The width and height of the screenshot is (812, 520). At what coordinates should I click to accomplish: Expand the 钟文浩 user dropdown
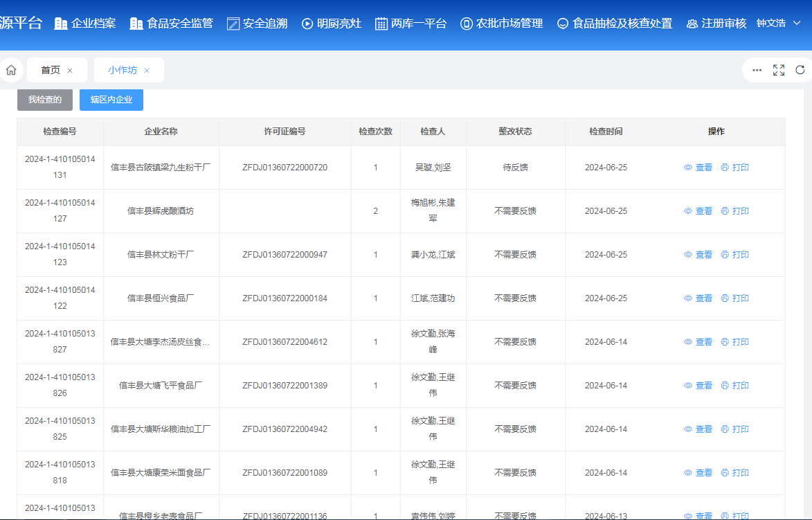796,24
